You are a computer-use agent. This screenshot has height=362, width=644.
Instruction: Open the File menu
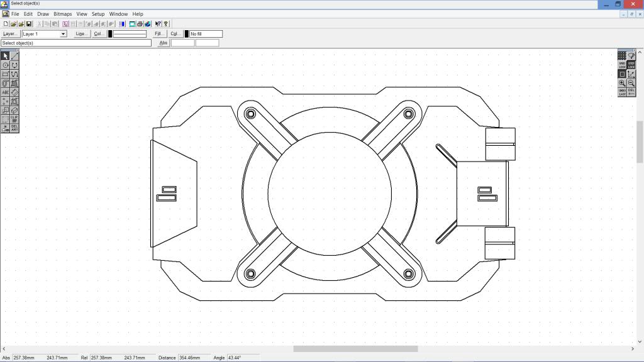(x=15, y=14)
